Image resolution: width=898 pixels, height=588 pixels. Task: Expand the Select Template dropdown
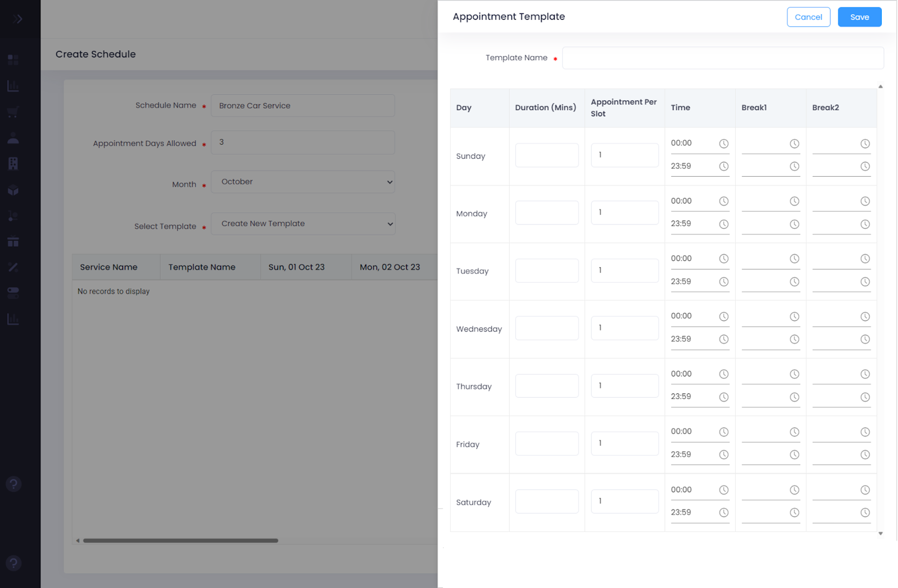[303, 224]
